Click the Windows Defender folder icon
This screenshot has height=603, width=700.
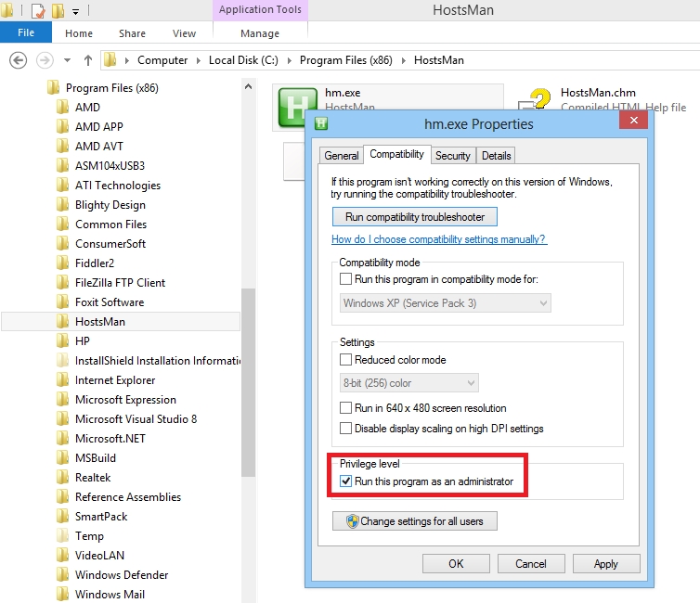click(62, 574)
